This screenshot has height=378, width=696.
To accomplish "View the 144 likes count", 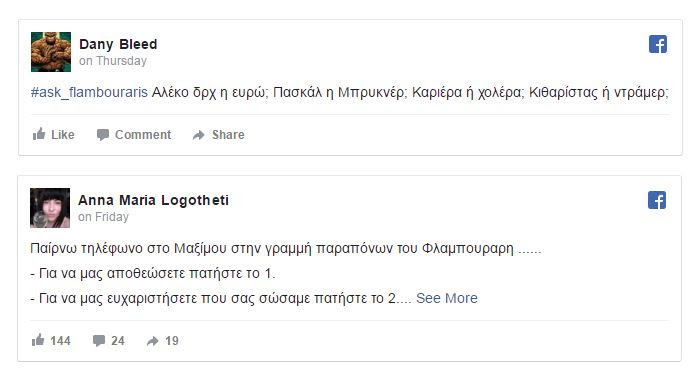I will 60,341.
